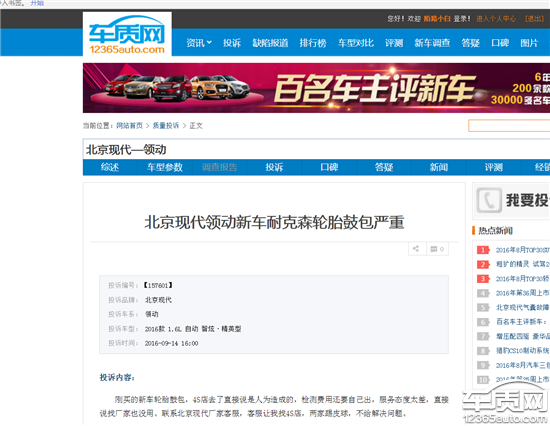Expand the 资讯 dropdown in the top navigation
The image size is (550, 426).
[x=199, y=43]
